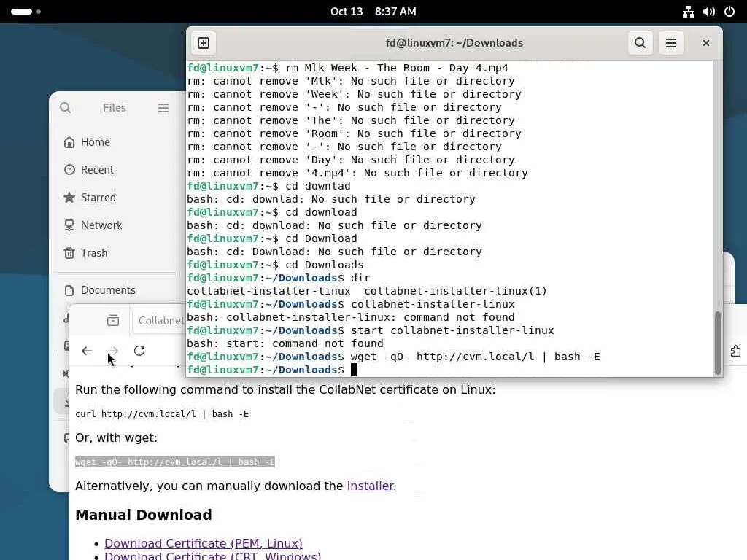
Task: Close the terminal window
Action: point(706,43)
